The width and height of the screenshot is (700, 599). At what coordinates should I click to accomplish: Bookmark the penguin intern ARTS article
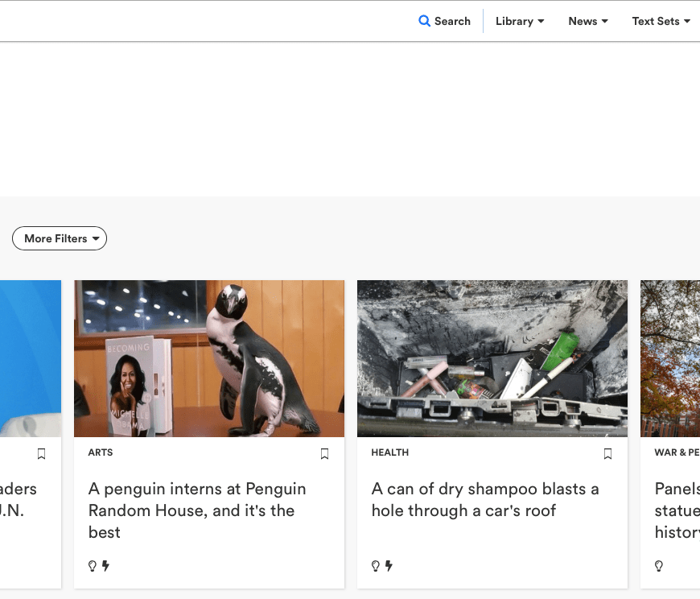point(325,454)
